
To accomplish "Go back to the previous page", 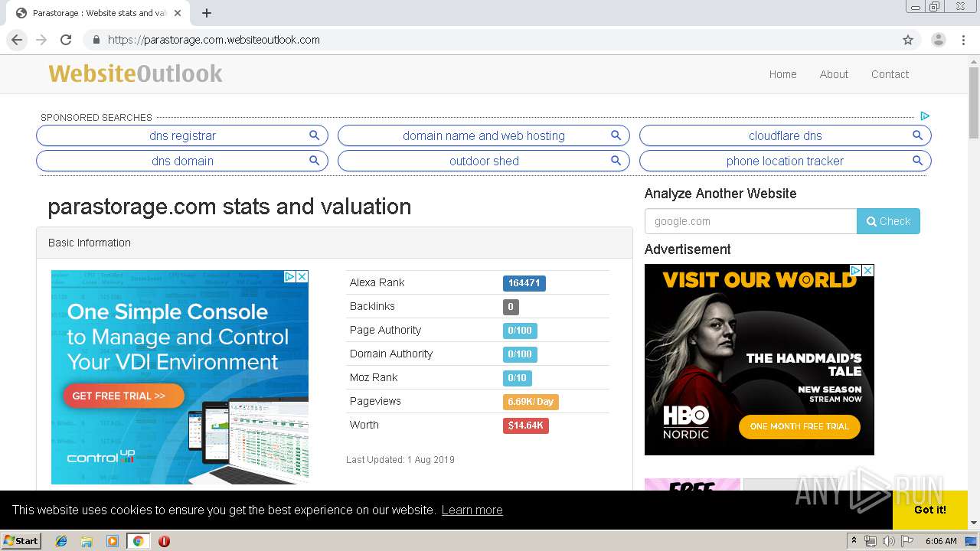I will pyautogui.click(x=17, y=40).
